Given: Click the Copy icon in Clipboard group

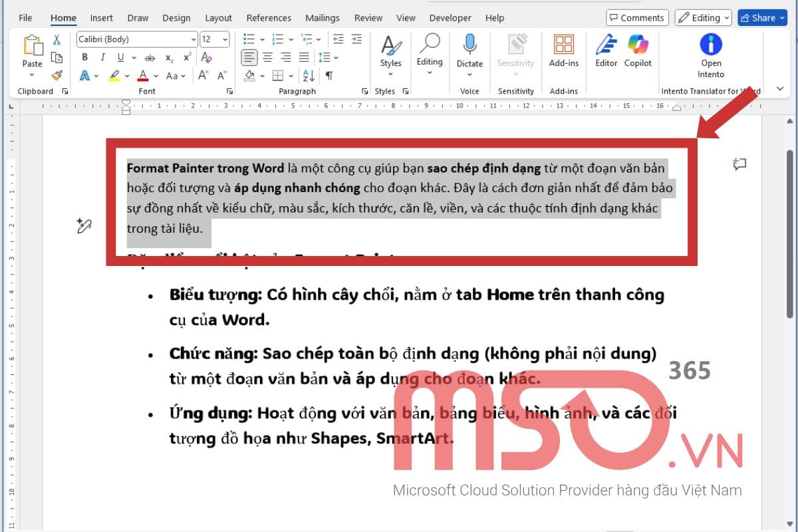Looking at the screenshot, I should pyautogui.click(x=57, y=58).
